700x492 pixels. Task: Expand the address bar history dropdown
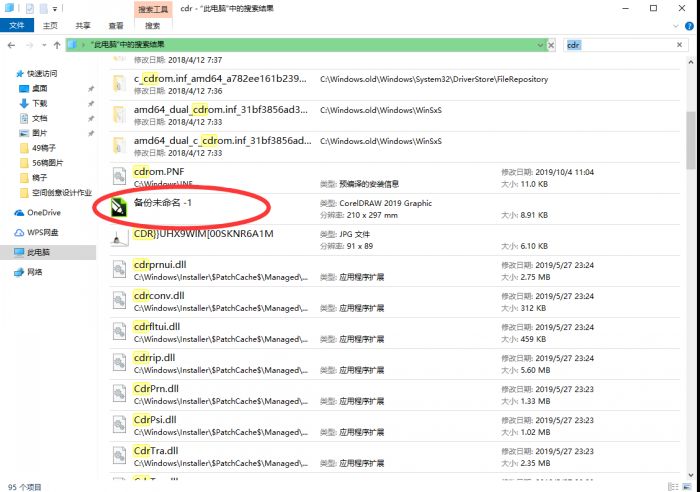coord(540,45)
